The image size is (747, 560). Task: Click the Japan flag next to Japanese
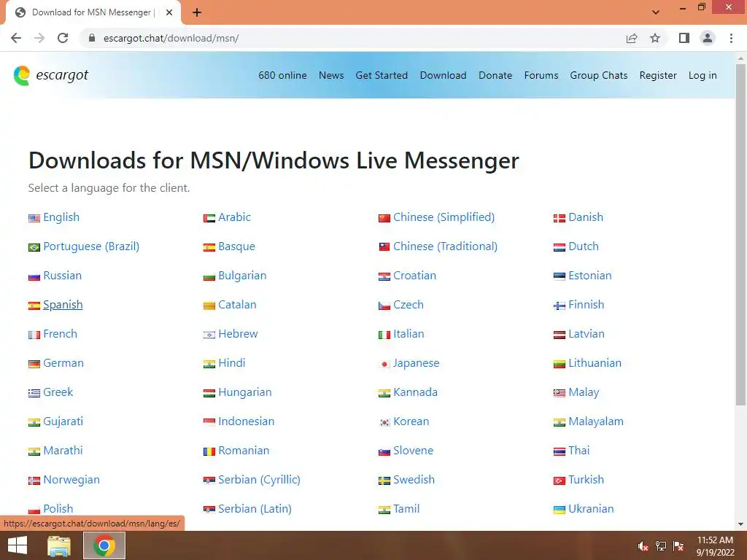tap(384, 364)
